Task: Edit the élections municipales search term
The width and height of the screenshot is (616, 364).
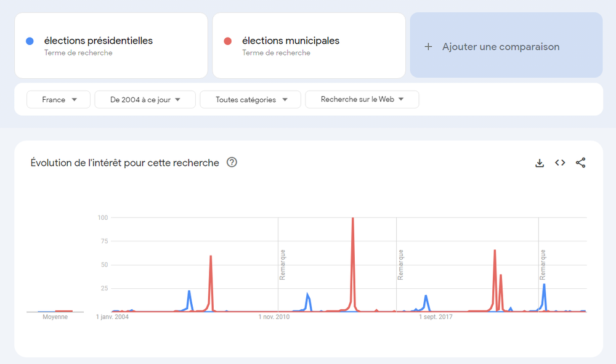Action: [291, 41]
